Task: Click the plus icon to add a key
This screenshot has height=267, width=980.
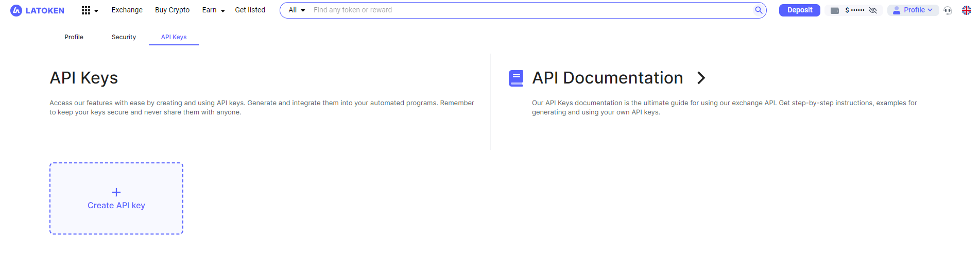Action: pos(116,192)
